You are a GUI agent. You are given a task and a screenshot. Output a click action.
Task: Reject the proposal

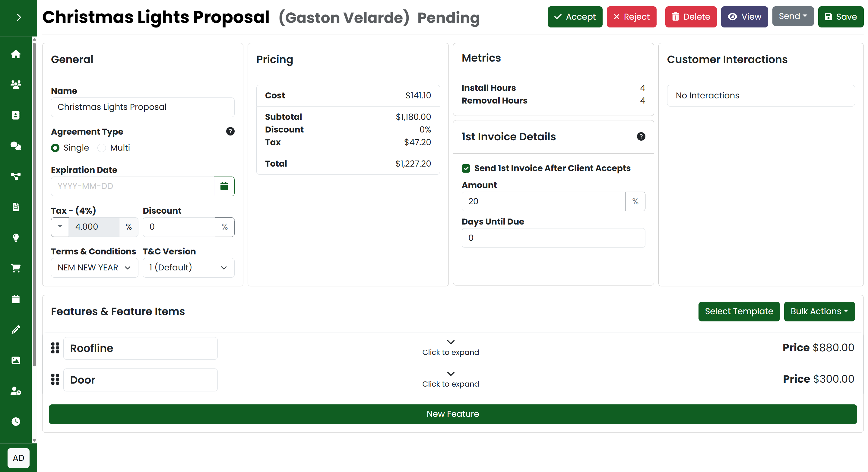coord(632,17)
